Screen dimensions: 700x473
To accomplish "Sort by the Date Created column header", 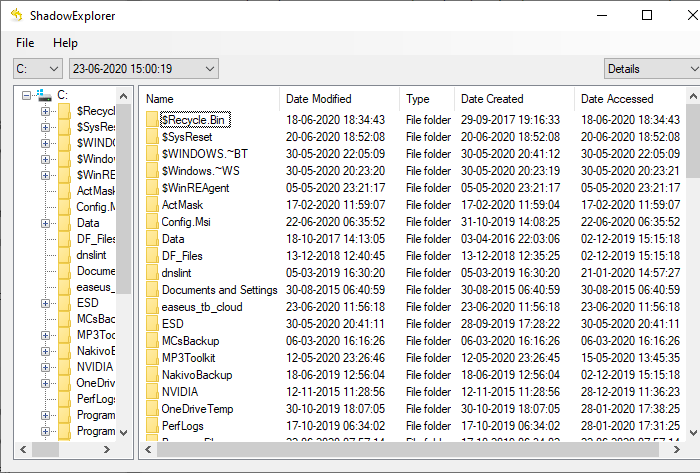I will coord(514,99).
